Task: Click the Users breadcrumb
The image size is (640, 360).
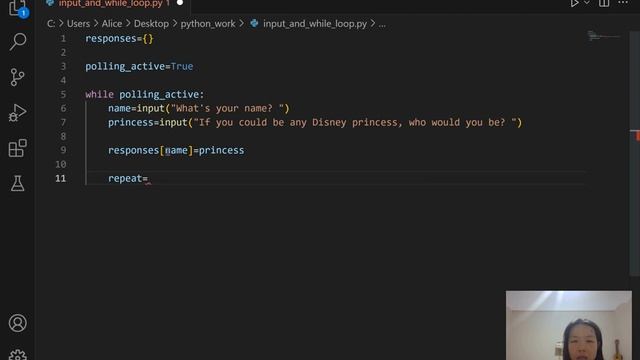Action: (78, 24)
